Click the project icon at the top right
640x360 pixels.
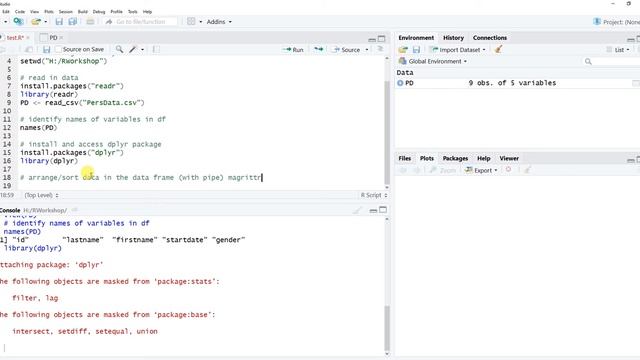[597, 22]
